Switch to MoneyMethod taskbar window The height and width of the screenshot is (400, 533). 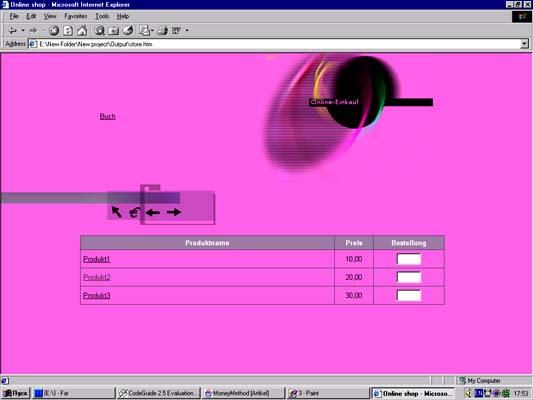point(243,393)
